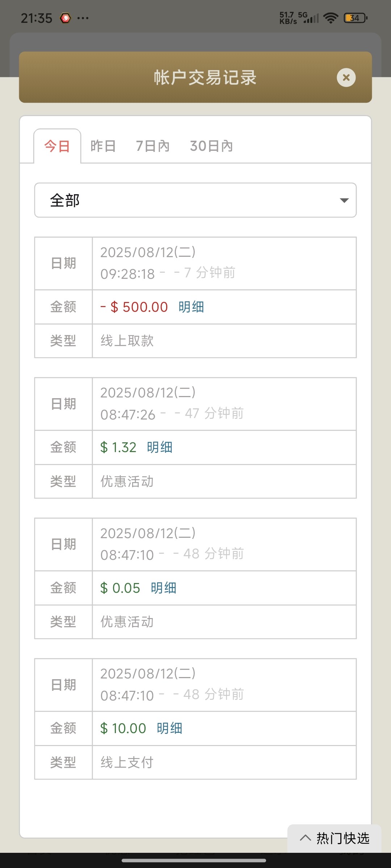Viewport: 391px width, 868px height.
Task: Open 明细 for the $0.05 transaction
Action: click(164, 588)
